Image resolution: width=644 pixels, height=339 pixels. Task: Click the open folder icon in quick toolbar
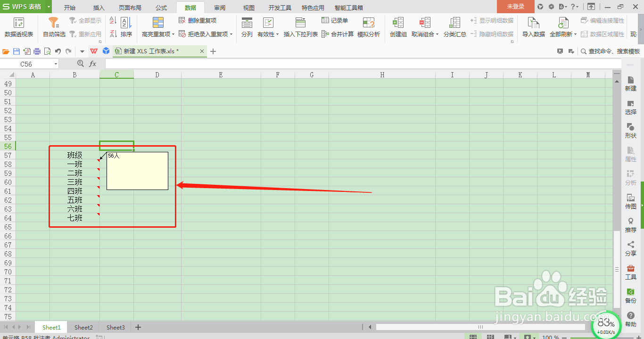click(x=6, y=51)
